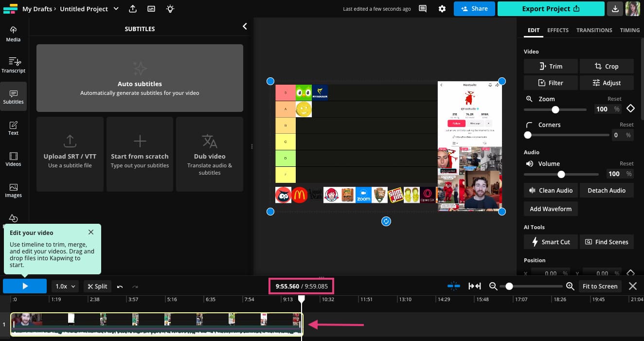Click the Position keyframe diamond icon
The image size is (644, 341).
coord(630,273)
